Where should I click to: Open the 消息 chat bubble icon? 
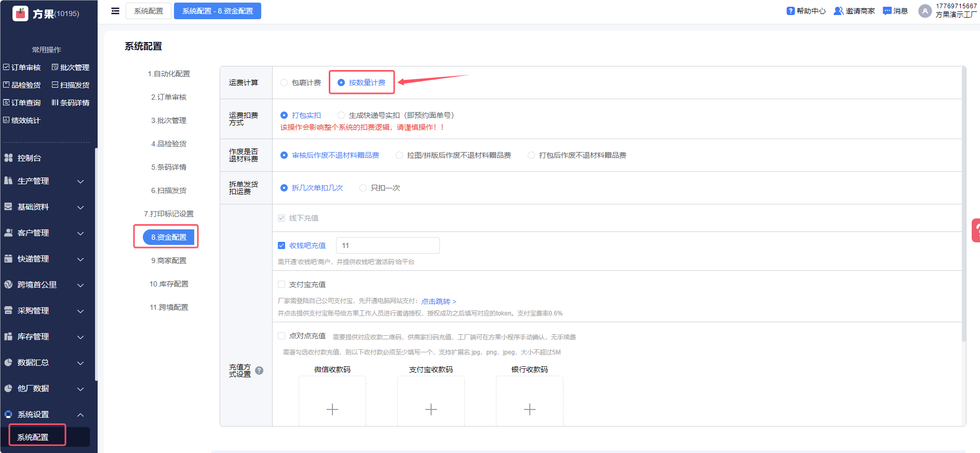click(887, 11)
